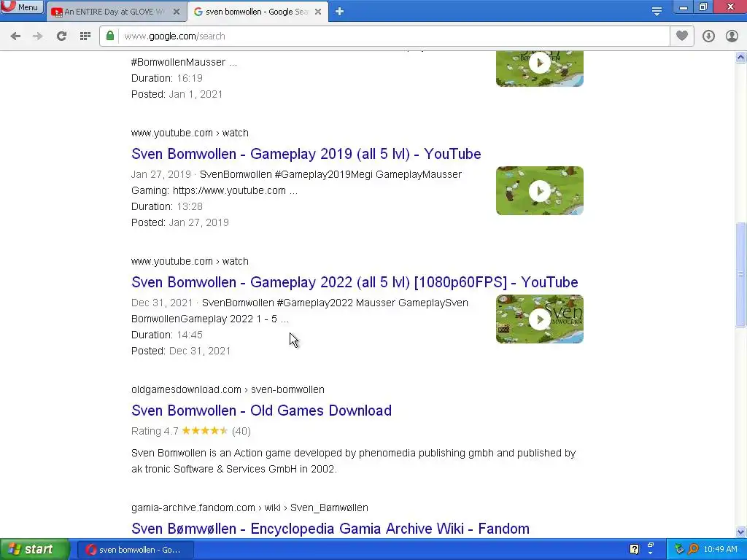747x560 pixels.
Task: Close the 'An ENTIRE Day at GLOVE' tab
Action: [177, 12]
